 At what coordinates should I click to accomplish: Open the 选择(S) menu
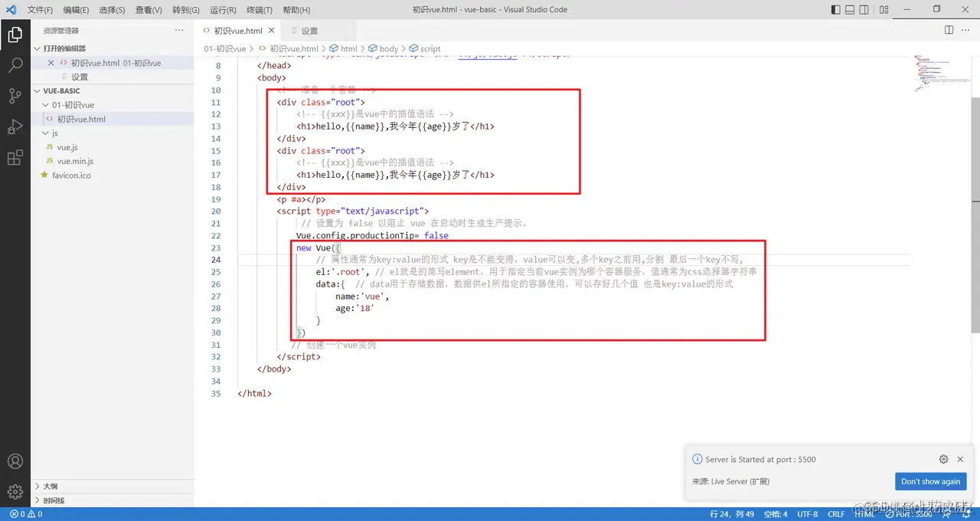[112, 10]
